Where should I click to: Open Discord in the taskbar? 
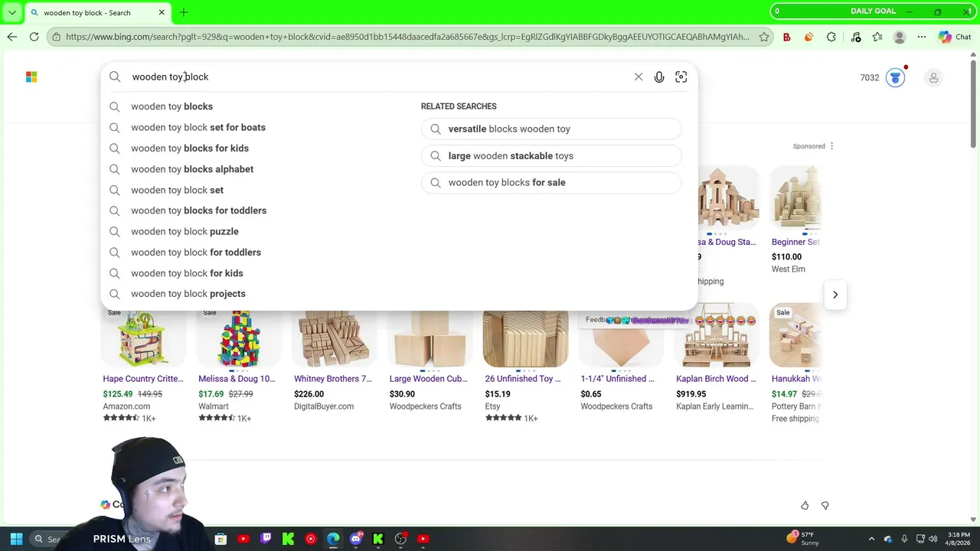(355, 539)
